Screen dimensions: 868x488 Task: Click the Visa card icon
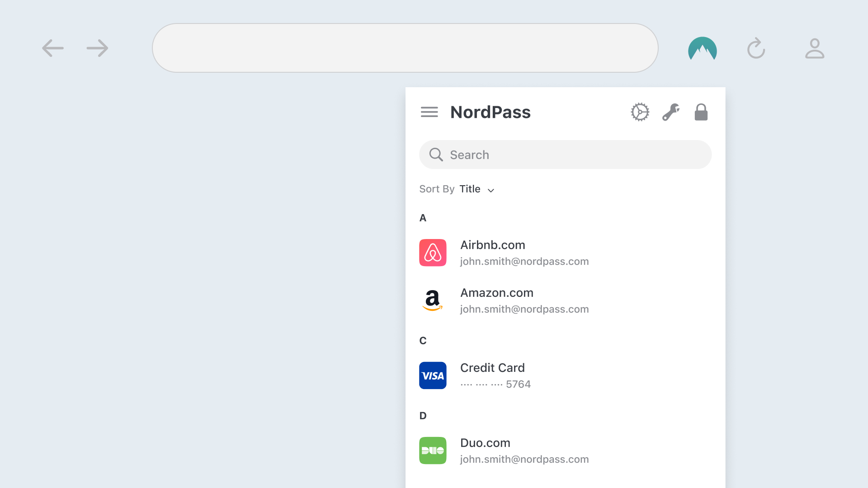[433, 375]
